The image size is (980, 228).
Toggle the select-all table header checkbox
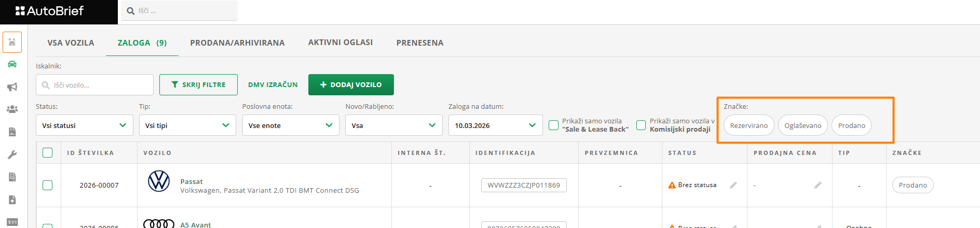click(x=48, y=152)
